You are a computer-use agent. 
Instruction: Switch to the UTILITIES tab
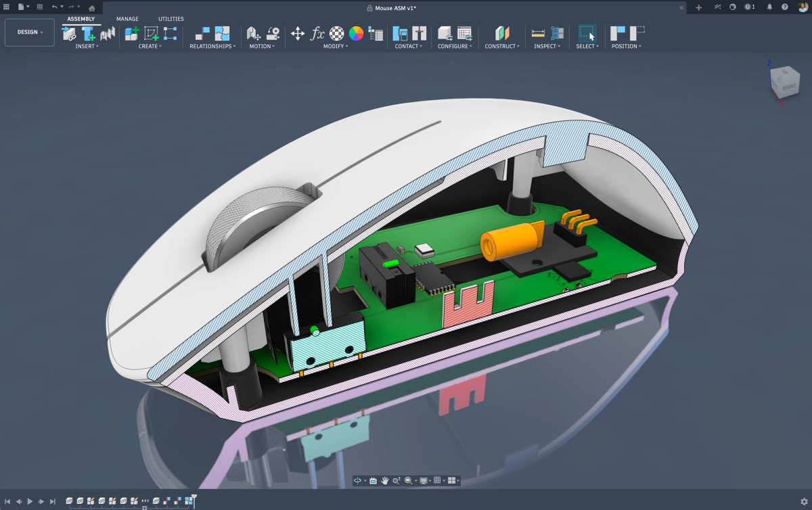coord(171,19)
